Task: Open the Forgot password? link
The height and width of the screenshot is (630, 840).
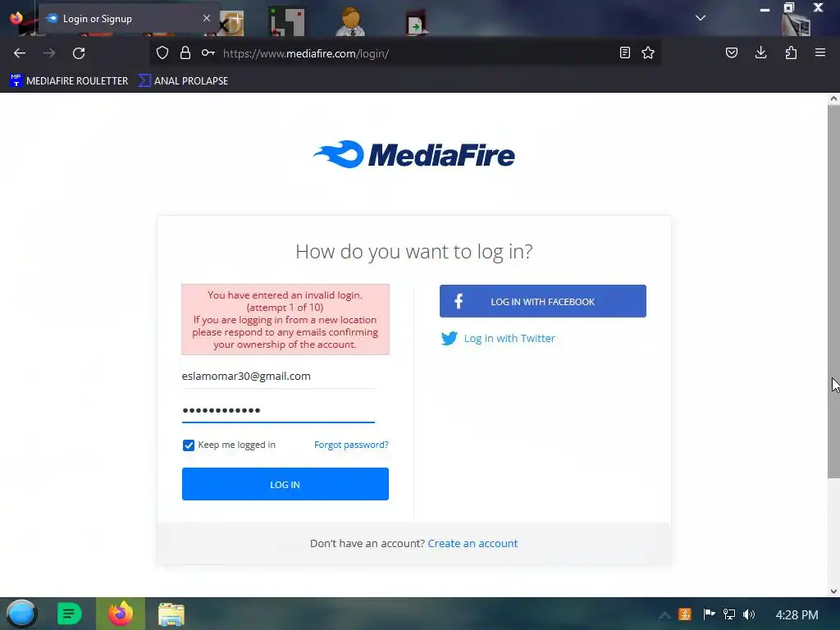Action: pos(351,445)
